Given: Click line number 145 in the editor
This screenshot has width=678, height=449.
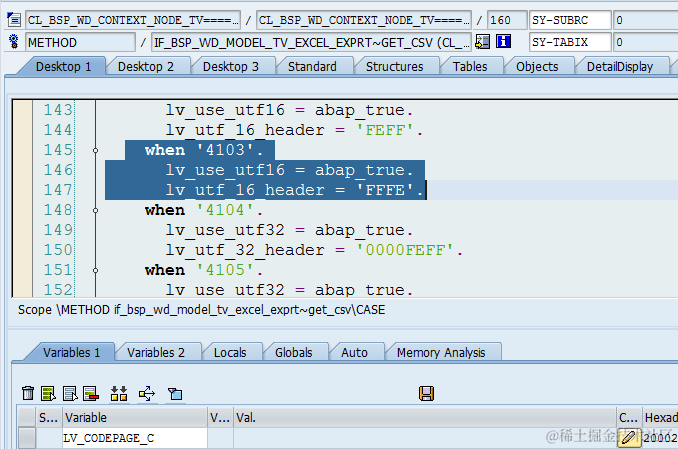Looking at the screenshot, I should tap(58, 150).
